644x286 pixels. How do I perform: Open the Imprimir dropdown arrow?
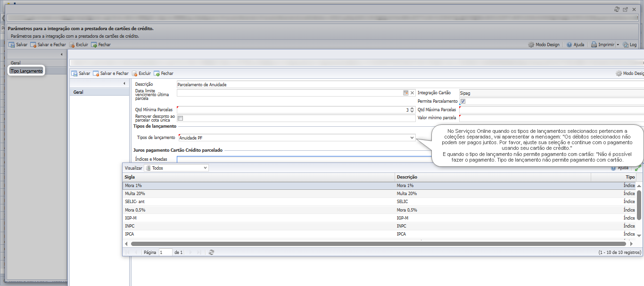pyautogui.click(x=618, y=45)
